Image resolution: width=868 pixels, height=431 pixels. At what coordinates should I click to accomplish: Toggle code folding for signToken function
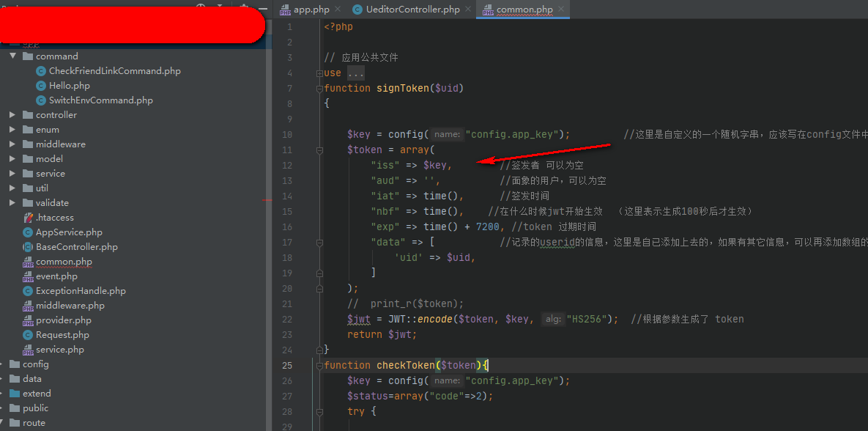click(x=319, y=88)
